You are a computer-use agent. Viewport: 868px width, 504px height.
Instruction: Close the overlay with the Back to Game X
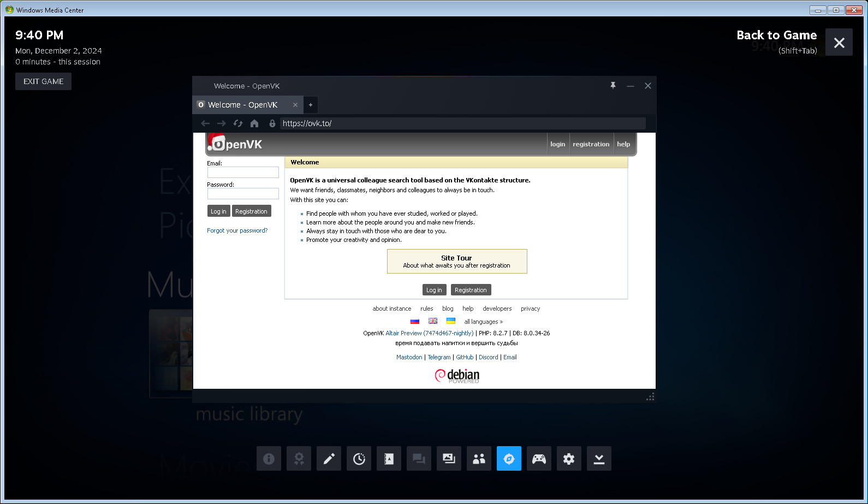pyautogui.click(x=839, y=42)
